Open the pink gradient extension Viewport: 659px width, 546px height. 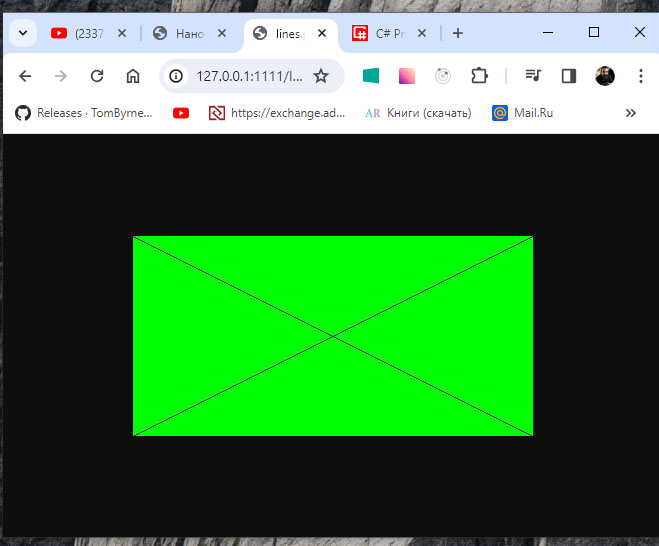pos(407,76)
